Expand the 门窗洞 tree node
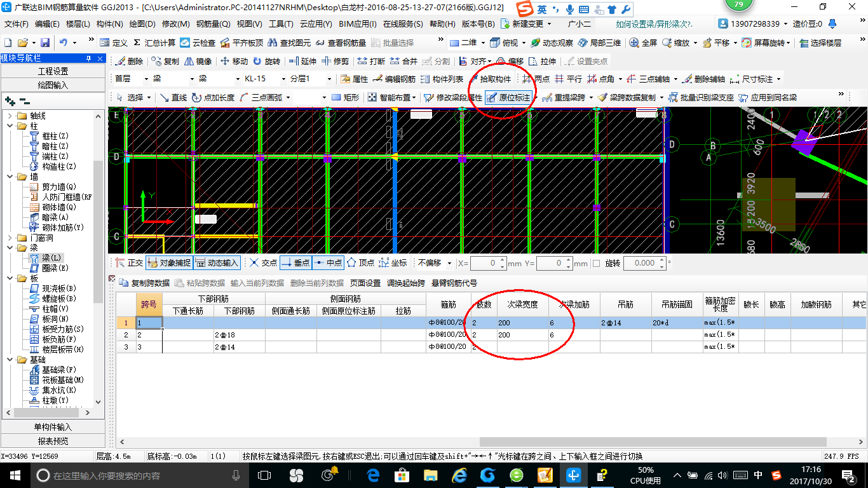Screen dimensions: 868x488 pyautogui.click(x=10, y=238)
